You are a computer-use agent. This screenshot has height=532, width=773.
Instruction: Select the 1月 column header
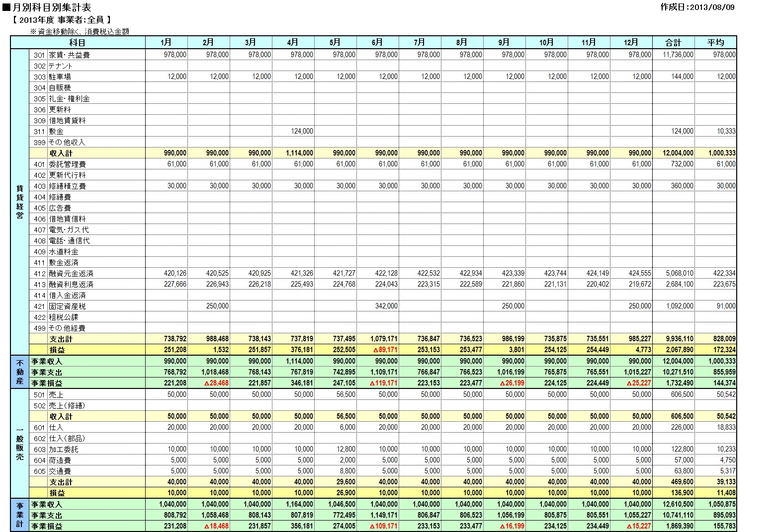click(167, 43)
